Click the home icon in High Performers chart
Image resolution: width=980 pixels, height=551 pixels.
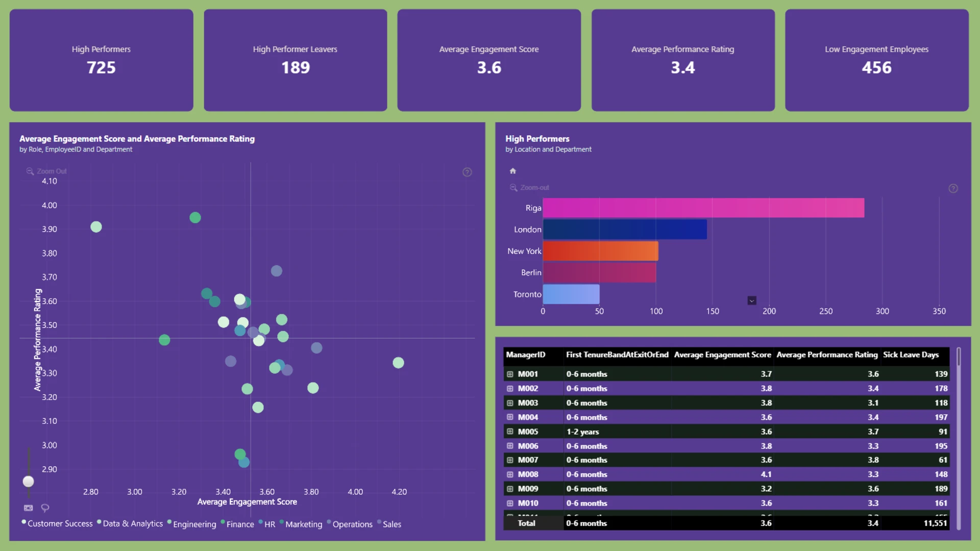(x=513, y=171)
